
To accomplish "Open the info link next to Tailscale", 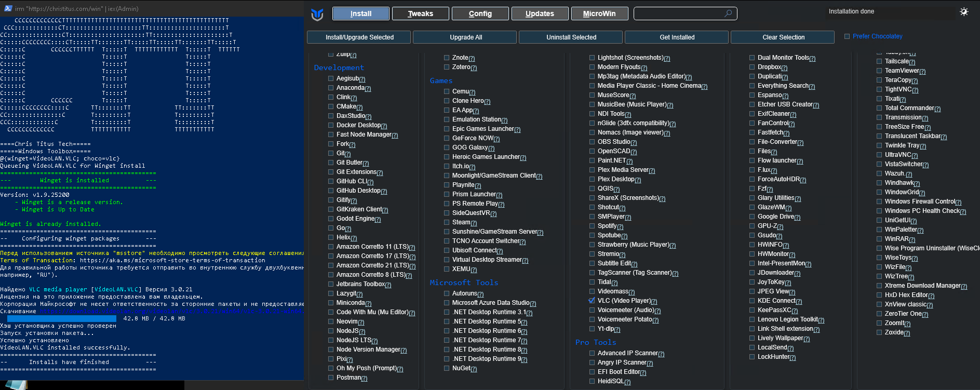I will [x=912, y=62].
